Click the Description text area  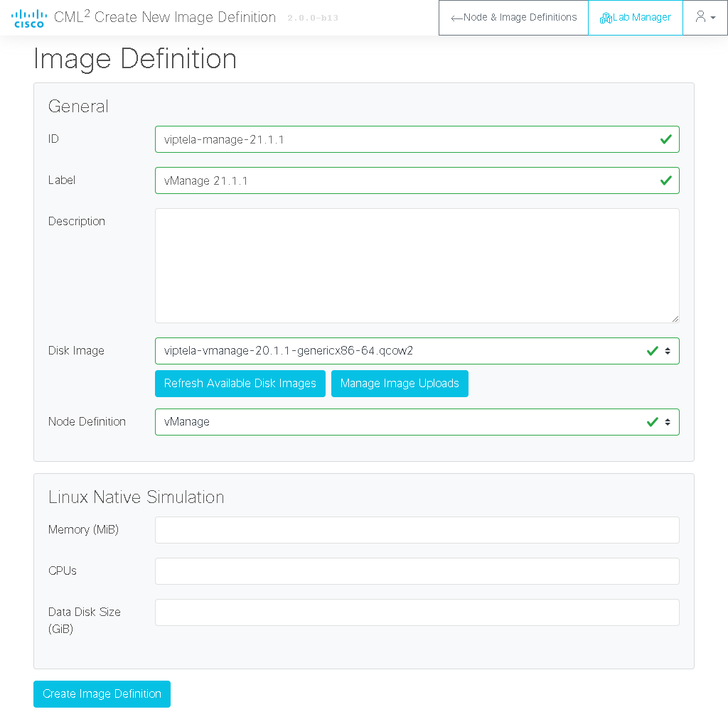click(417, 266)
